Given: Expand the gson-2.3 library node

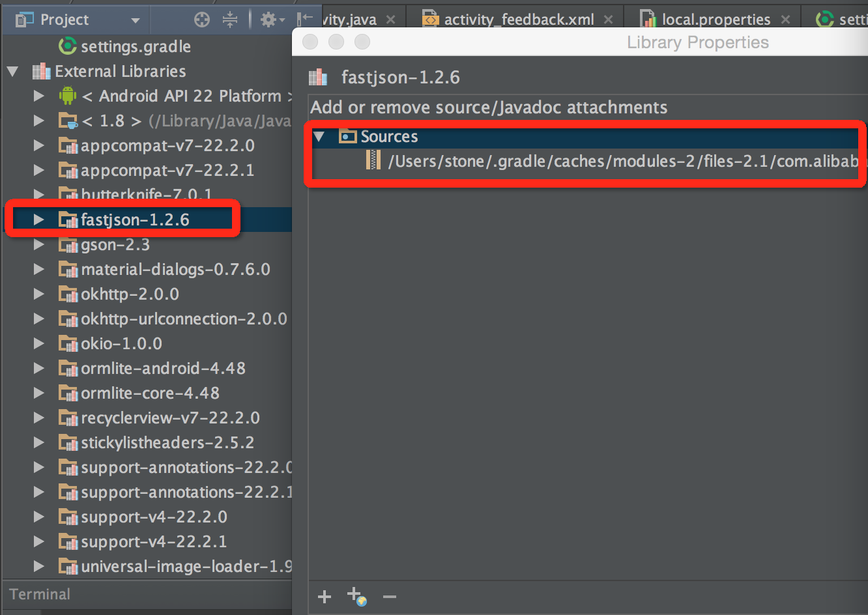Looking at the screenshot, I should click(x=39, y=244).
